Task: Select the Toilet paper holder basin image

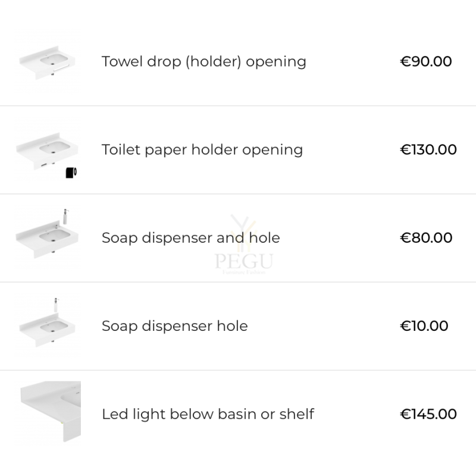Action: pos(47,151)
